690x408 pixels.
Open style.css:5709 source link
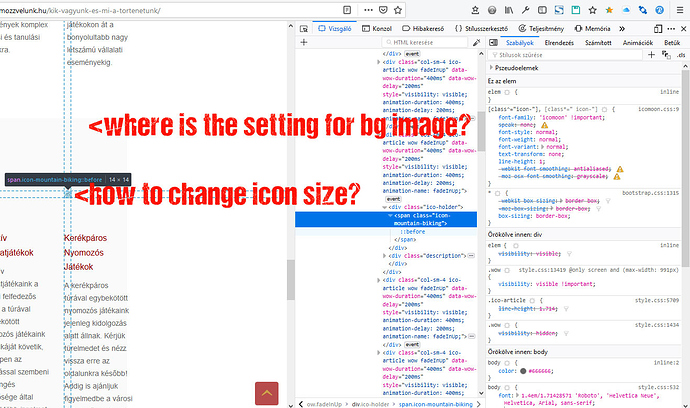[657, 301]
